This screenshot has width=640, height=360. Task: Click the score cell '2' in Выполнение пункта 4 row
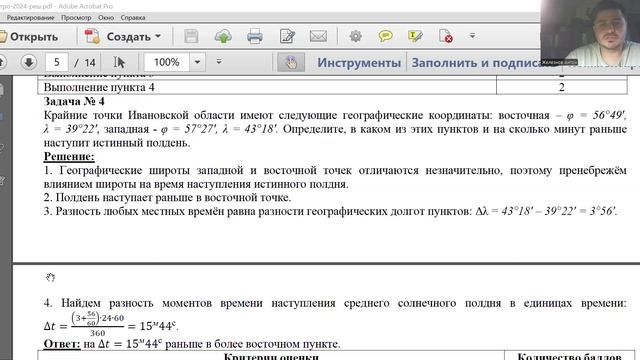click(562, 87)
